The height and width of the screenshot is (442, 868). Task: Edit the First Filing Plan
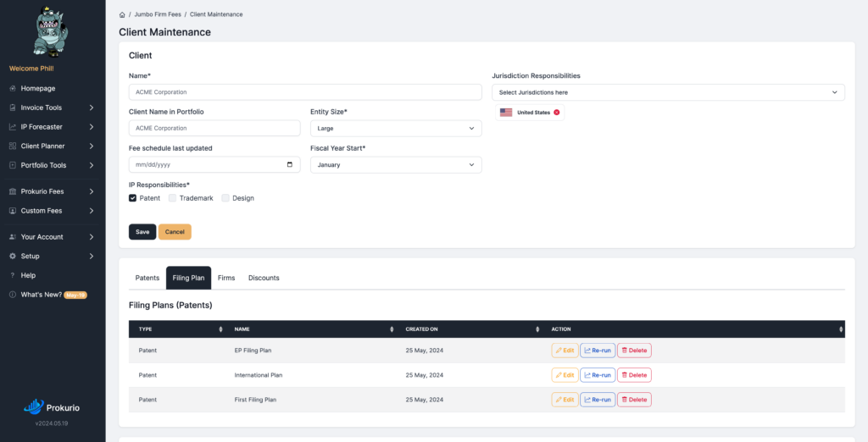pos(565,400)
